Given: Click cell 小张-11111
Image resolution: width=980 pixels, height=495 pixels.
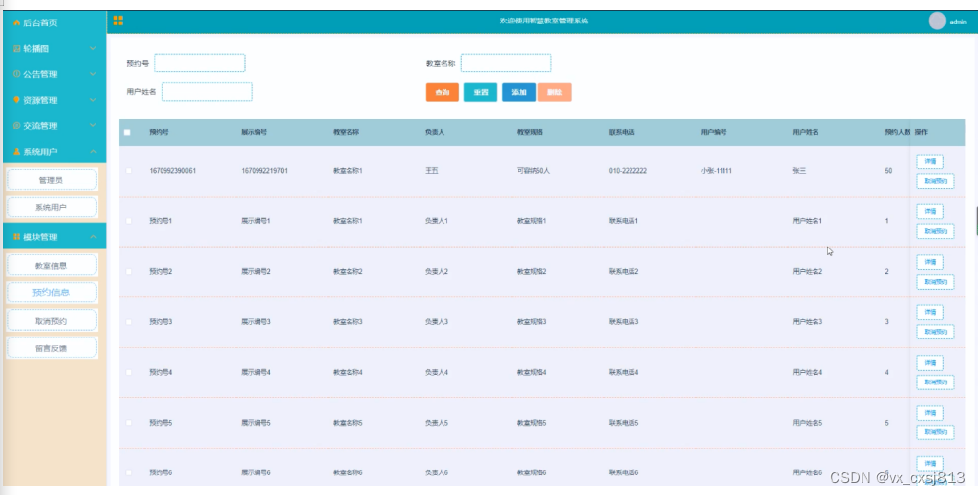Looking at the screenshot, I should (717, 171).
